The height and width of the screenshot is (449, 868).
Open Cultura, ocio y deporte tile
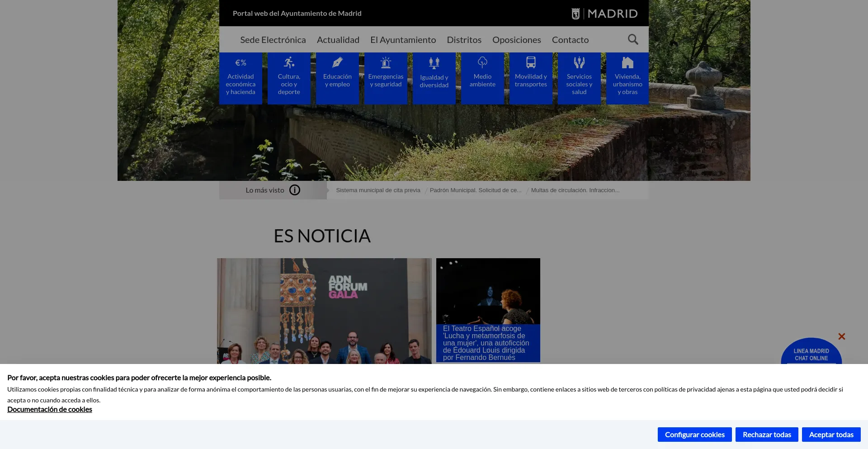pos(289,78)
